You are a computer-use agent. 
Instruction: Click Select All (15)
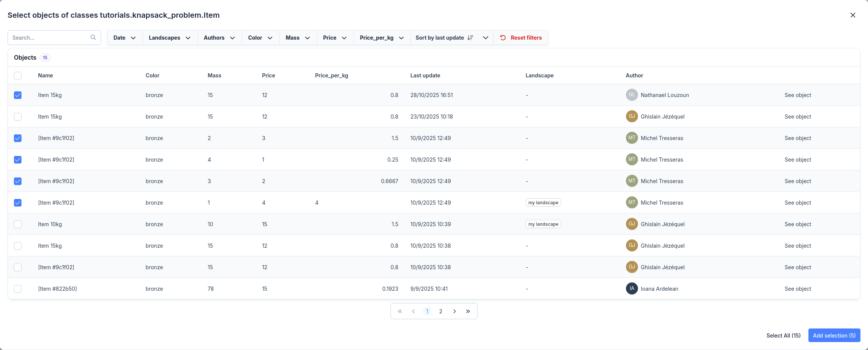[x=783, y=336]
